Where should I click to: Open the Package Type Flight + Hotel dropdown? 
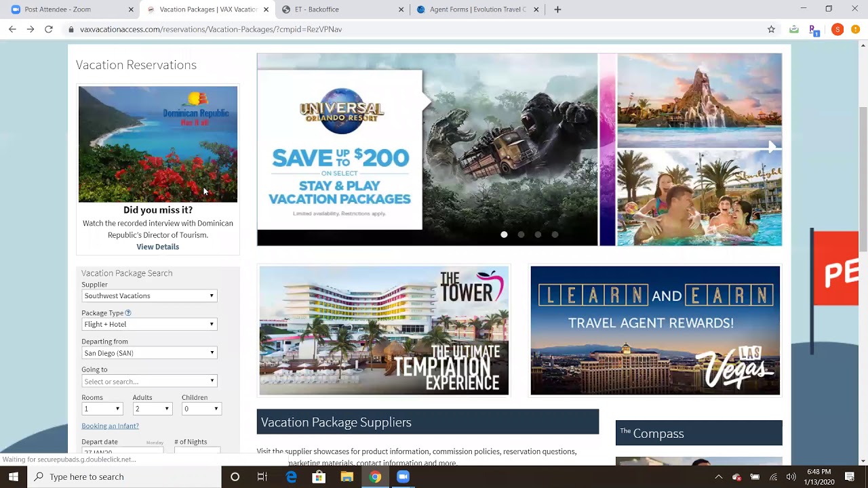(149, 324)
